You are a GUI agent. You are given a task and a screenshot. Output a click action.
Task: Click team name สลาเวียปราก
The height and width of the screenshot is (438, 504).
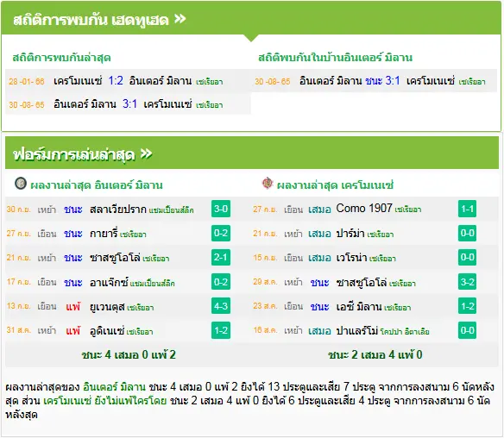coord(118,209)
